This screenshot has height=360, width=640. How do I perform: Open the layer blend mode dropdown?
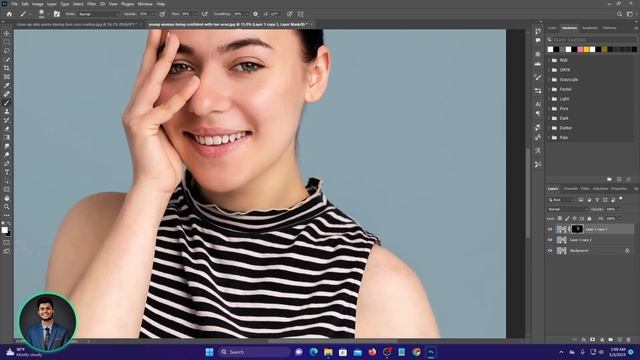(567, 209)
